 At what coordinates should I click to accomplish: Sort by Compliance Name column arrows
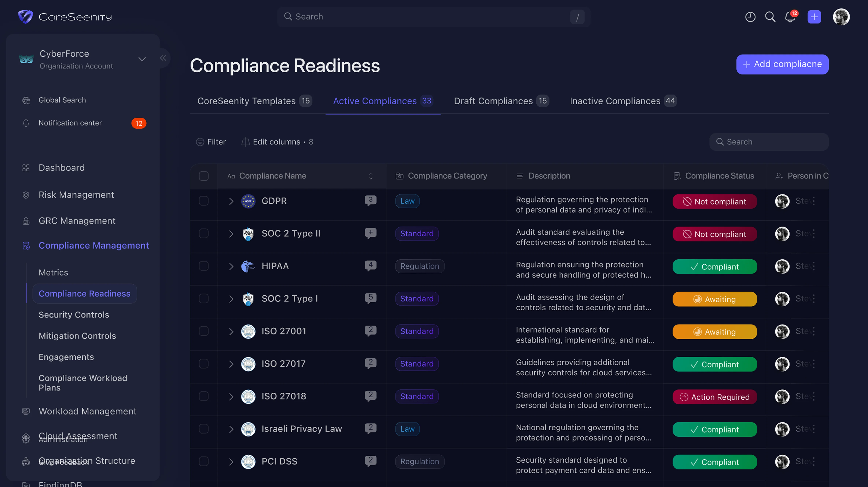coord(371,176)
